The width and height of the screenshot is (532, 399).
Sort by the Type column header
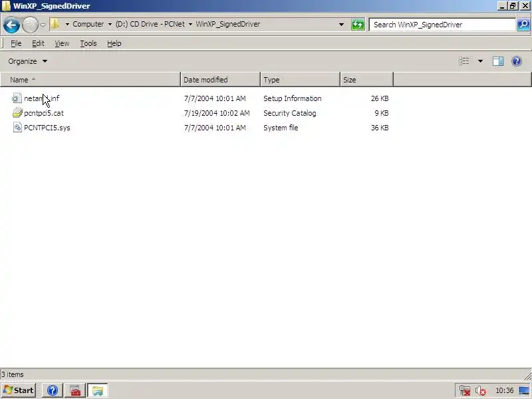[x=301, y=80]
